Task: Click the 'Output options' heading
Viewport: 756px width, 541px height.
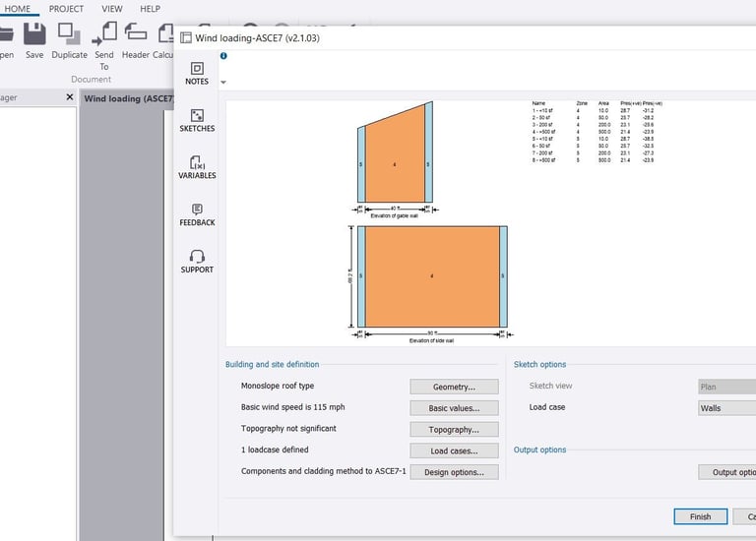Action: pyautogui.click(x=539, y=450)
